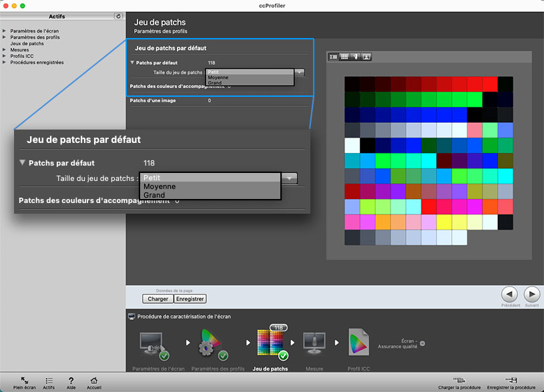
Task: Collapse the Patchs par défaut section
Action: point(132,63)
